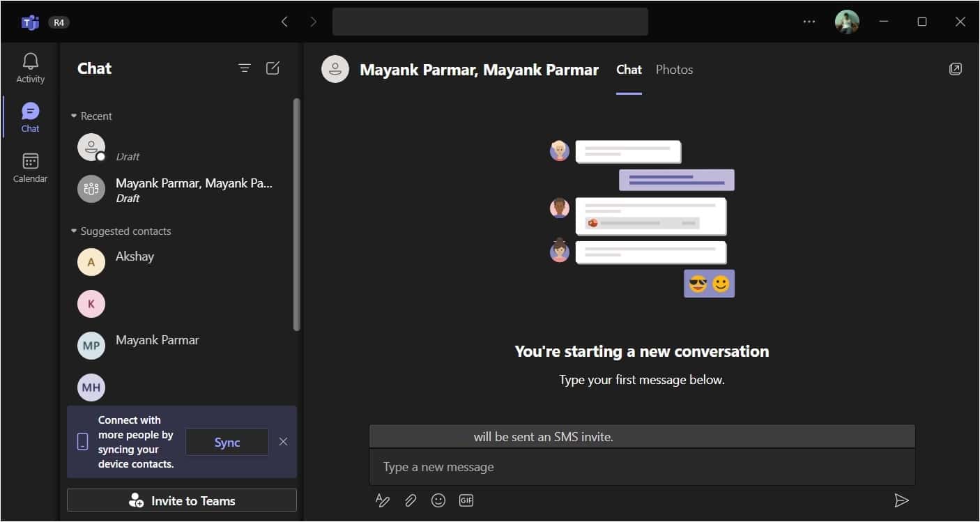This screenshot has width=980, height=522.
Task: Filter the chat list
Action: [245, 68]
